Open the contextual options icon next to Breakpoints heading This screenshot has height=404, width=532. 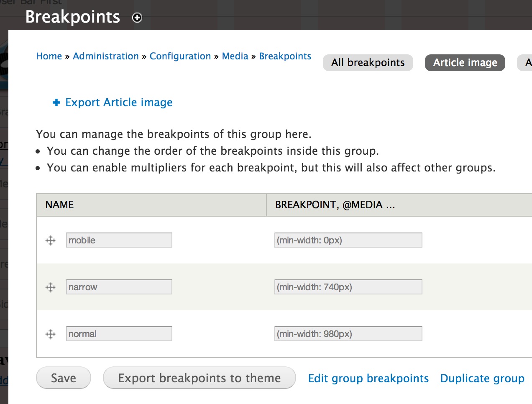coord(137,18)
